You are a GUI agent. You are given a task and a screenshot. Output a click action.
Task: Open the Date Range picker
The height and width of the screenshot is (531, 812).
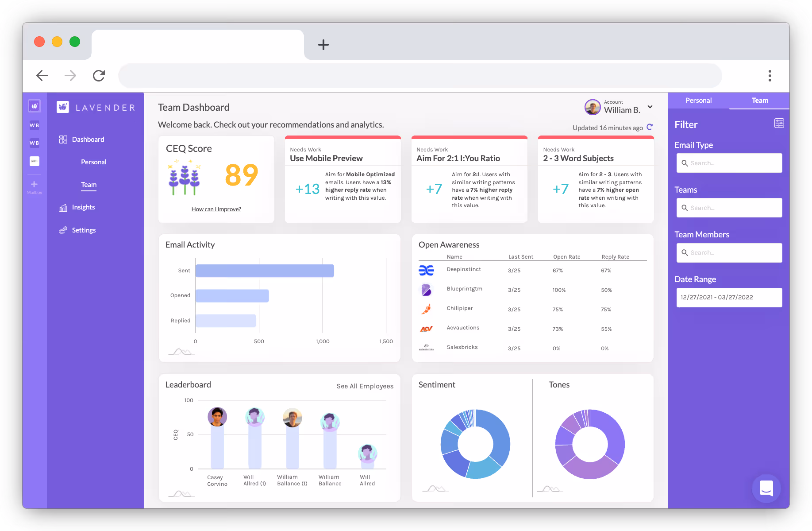[729, 297]
